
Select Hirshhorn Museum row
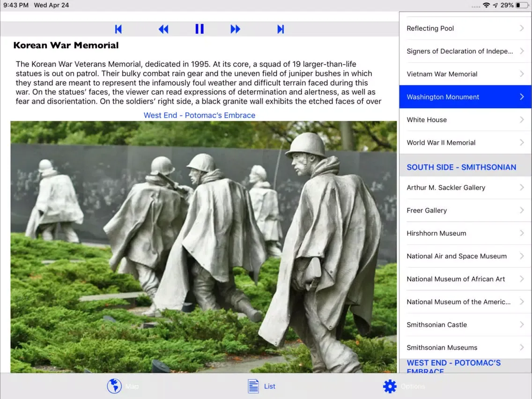coord(465,233)
